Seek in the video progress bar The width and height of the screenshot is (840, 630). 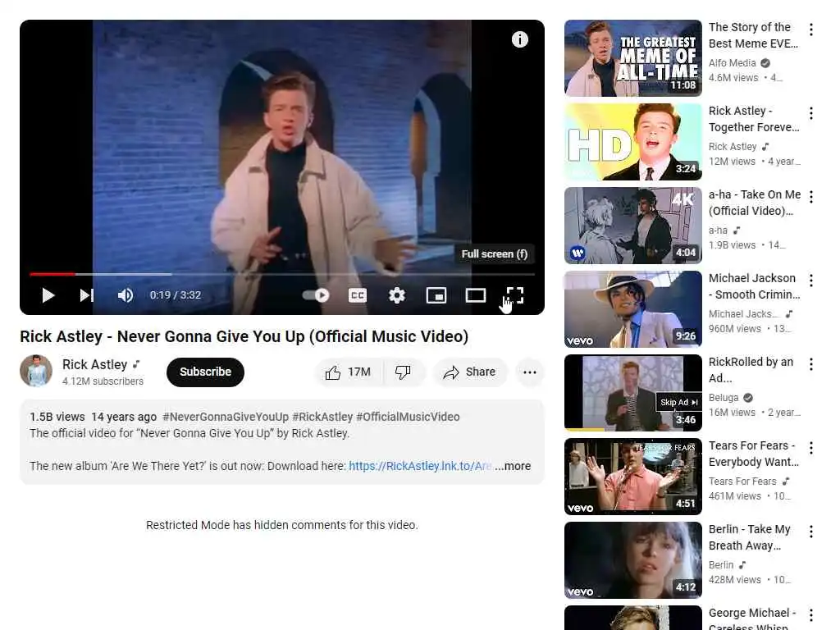[x=282, y=274]
